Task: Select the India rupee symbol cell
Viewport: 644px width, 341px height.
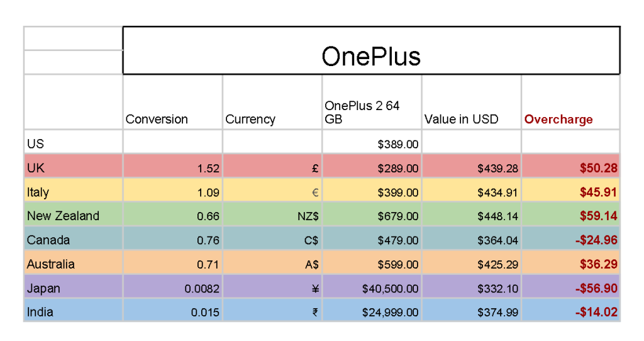Action: (272, 310)
